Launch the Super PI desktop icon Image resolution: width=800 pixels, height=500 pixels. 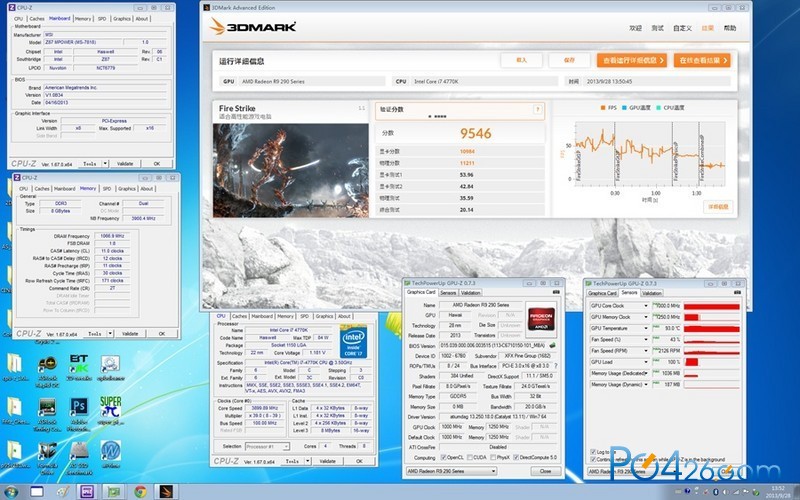(110, 411)
